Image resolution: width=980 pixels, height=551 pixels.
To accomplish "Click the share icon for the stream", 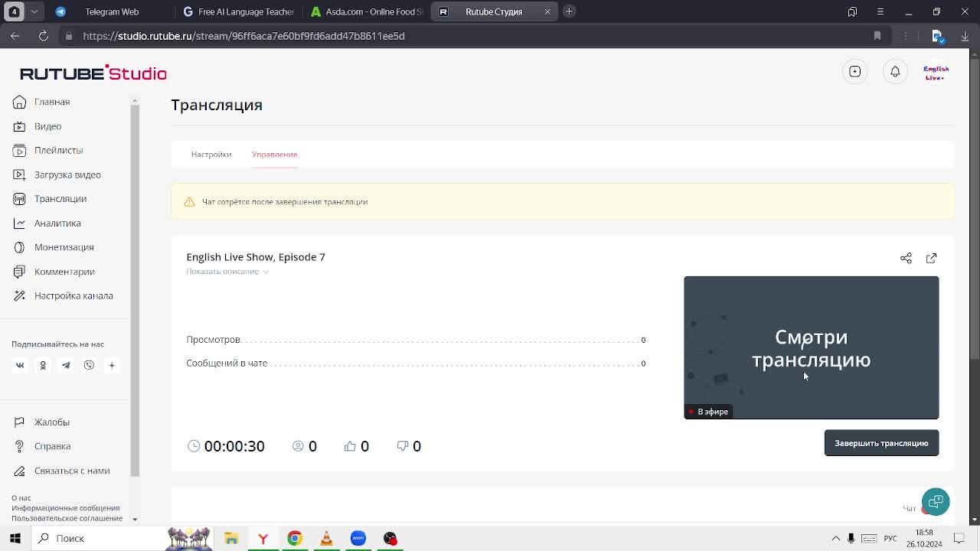I will pos(906,259).
